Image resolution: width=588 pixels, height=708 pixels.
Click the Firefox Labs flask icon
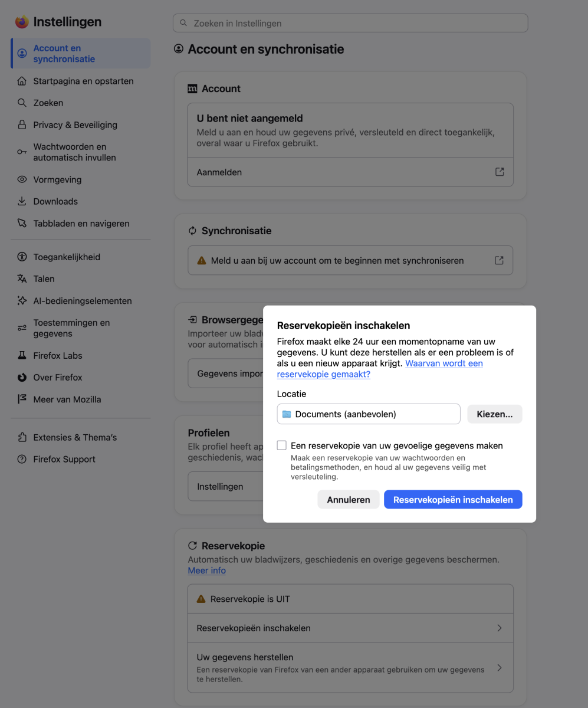(x=22, y=355)
